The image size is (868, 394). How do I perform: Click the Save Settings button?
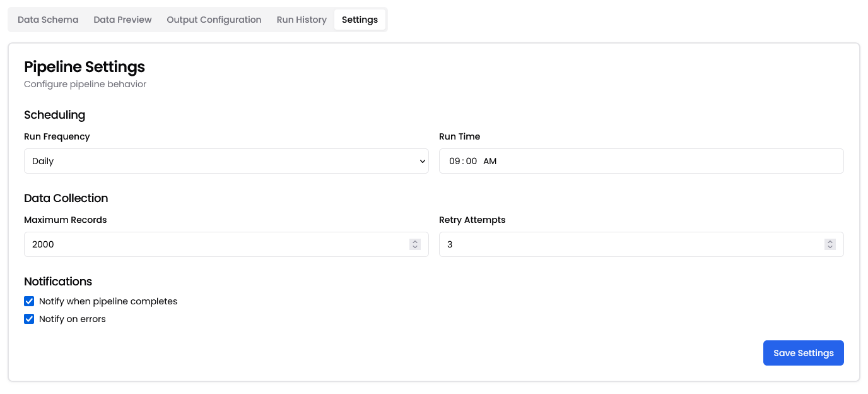(x=803, y=353)
